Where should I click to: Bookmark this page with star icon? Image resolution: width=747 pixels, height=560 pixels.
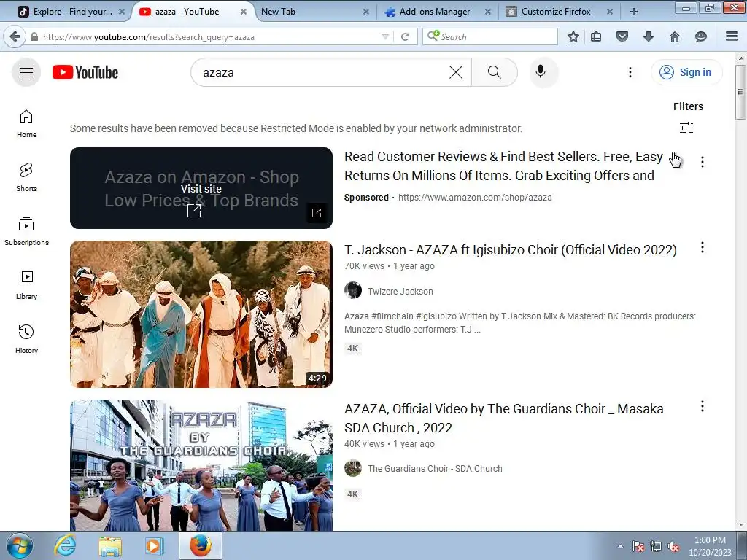[x=573, y=36]
